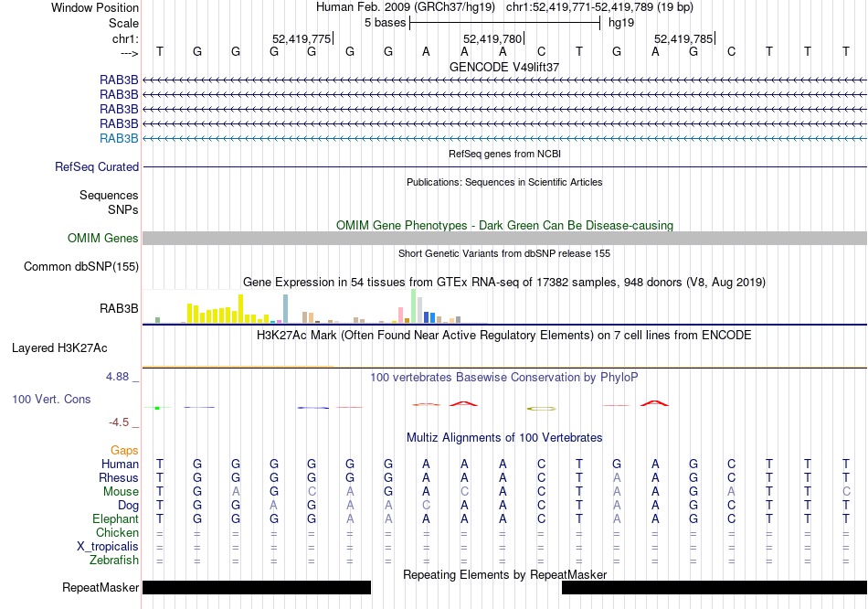Viewport: 868px width, 609px height.
Task: Select the X_tropicalis species label
Action: tap(108, 547)
